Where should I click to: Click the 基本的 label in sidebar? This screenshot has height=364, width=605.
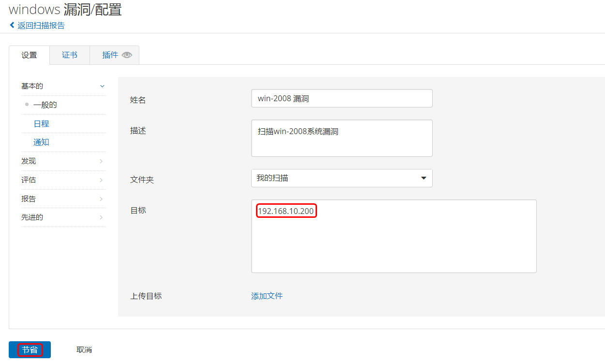click(x=32, y=86)
